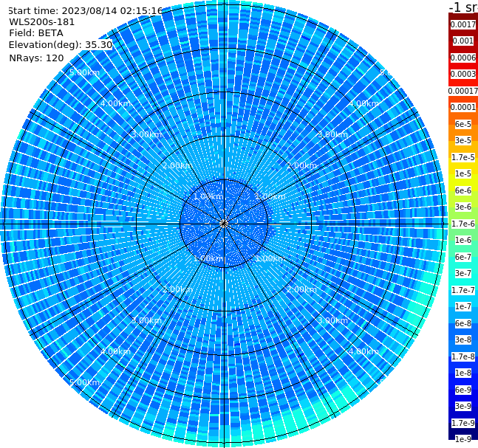478x448 pixels.
Task: Click the 3e-6 color scale label
Action: (463, 207)
